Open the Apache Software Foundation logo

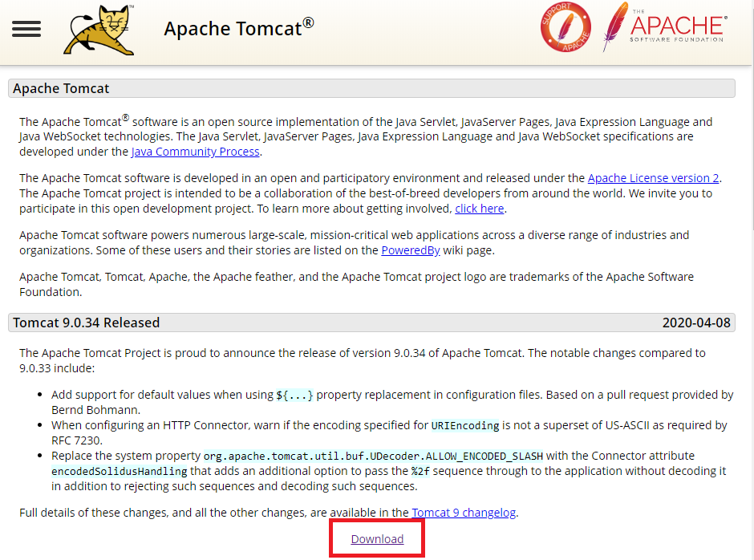point(666,27)
